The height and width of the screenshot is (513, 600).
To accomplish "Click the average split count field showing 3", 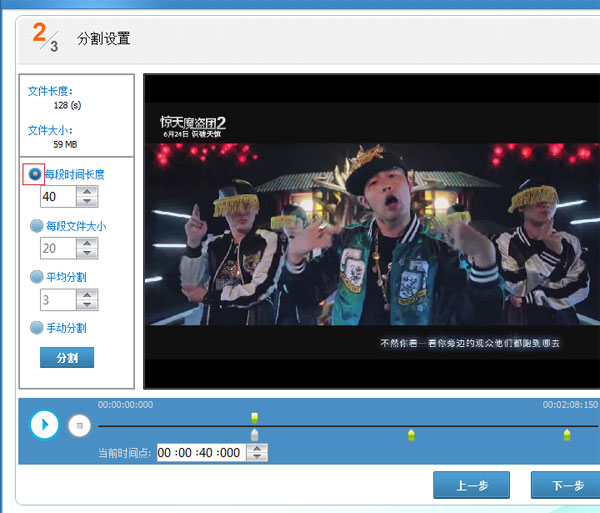I will [x=58, y=300].
